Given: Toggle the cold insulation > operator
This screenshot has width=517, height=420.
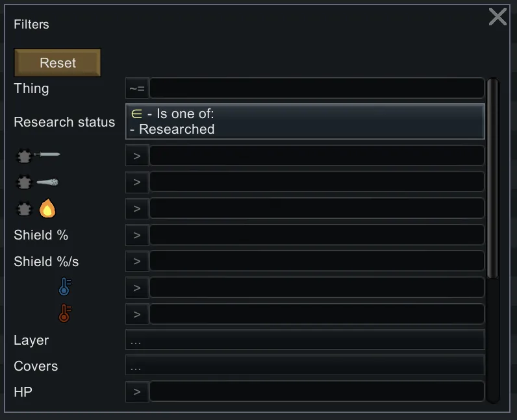Looking at the screenshot, I should tap(137, 287).
